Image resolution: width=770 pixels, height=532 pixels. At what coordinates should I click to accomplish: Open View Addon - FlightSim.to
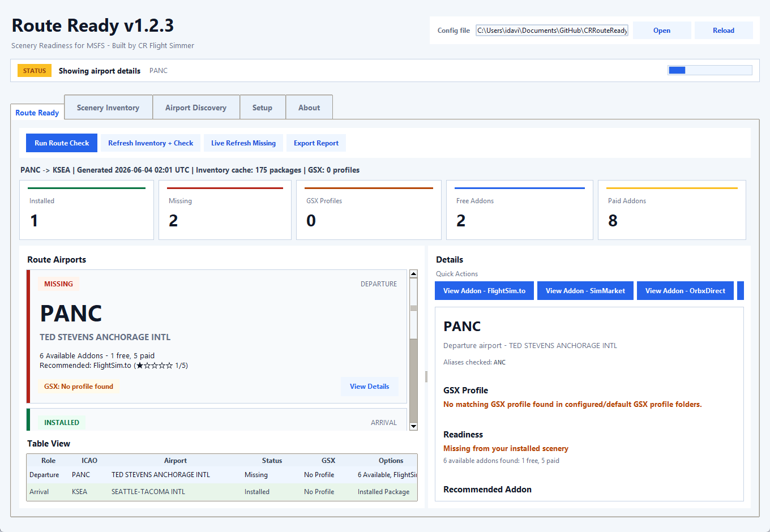point(484,291)
